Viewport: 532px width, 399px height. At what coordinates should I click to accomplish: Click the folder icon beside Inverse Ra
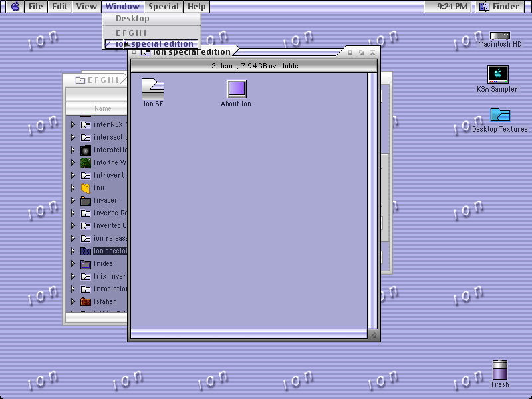click(x=86, y=213)
